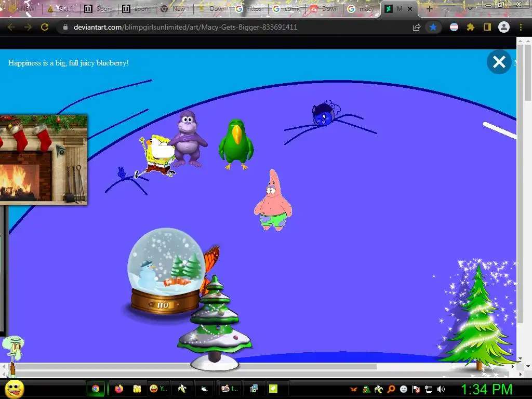The image size is (532, 399).
Task: Open the computer taskbar icon right of 't...'
Action: [x=254, y=389]
